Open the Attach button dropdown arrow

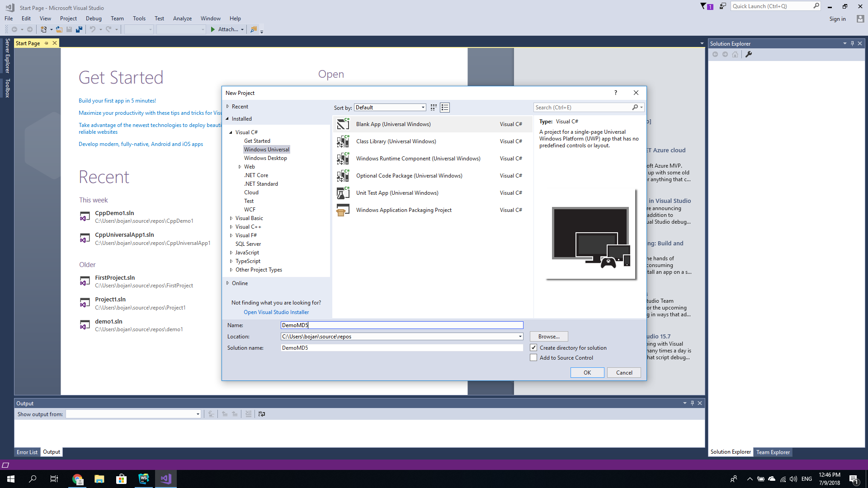click(242, 30)
